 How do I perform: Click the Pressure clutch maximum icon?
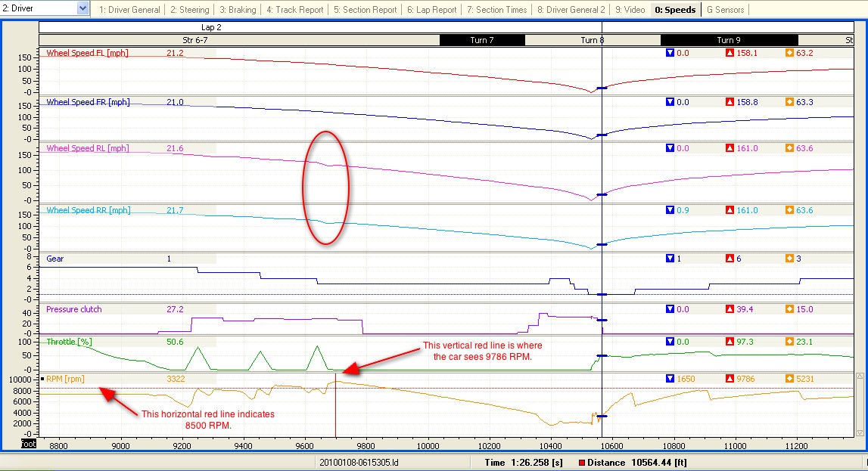coord(730,309)
